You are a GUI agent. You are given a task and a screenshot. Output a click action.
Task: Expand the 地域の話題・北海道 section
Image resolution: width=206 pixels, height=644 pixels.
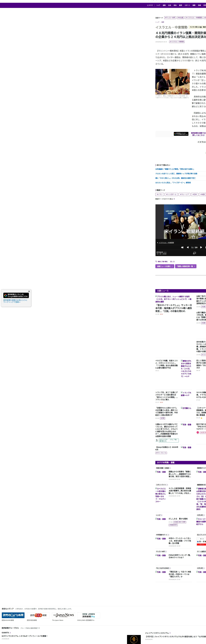(x=163, y=468)
